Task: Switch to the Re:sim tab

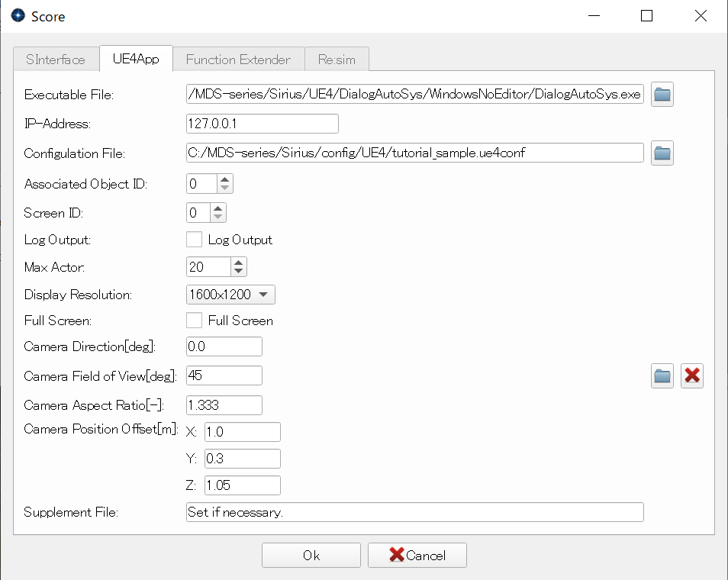Action: 337,59
